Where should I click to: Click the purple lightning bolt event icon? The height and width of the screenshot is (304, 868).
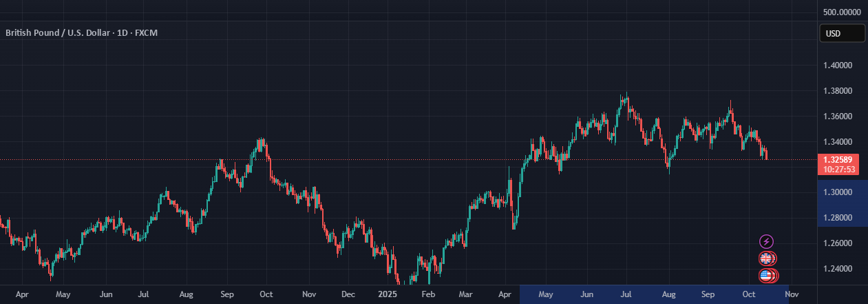766,241
